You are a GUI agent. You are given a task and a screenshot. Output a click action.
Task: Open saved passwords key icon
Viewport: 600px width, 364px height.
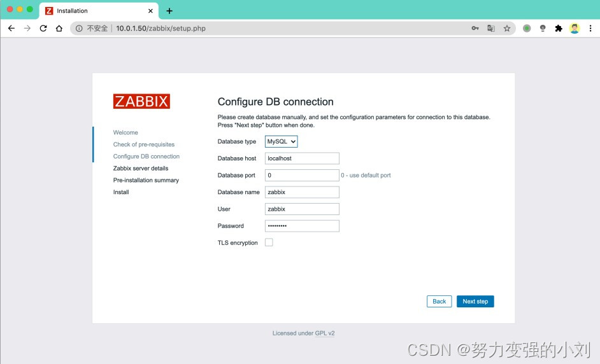point(475,28)
